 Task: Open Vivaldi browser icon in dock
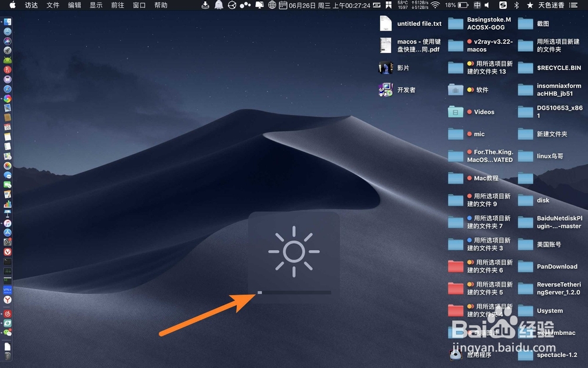pyautogui.click(x=8, y=251)
